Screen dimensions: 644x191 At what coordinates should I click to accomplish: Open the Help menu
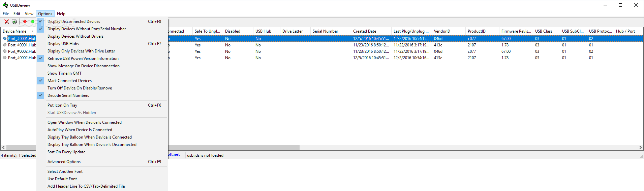click(61, 14)
